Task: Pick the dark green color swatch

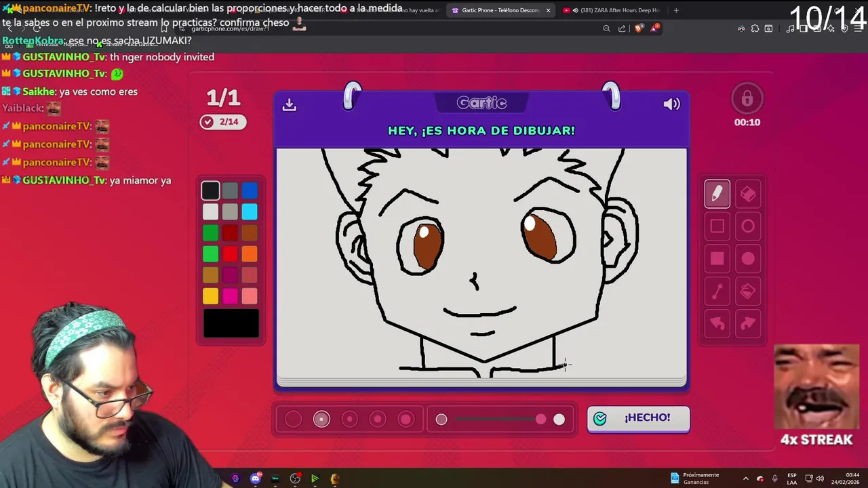Action: [210, 233]
